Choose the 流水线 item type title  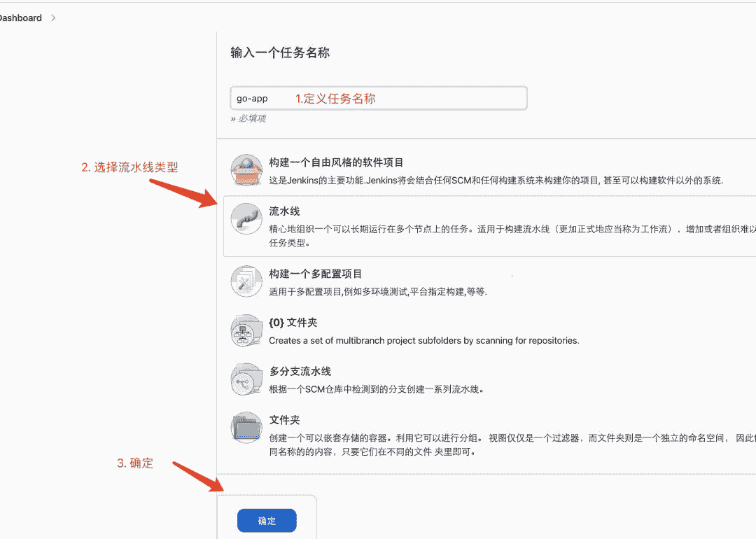click(x=284, y=211)
